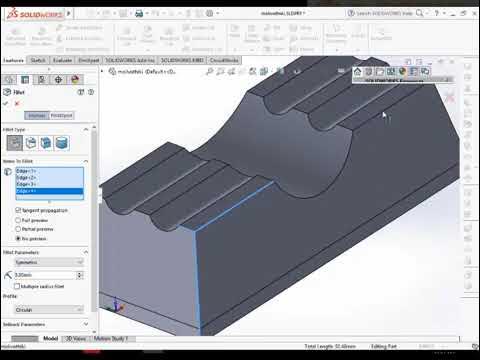The width and height of the screenshot is (480, 360).
Task: Switch to the PropertyManager panel tab
Action: pos(25,80)
